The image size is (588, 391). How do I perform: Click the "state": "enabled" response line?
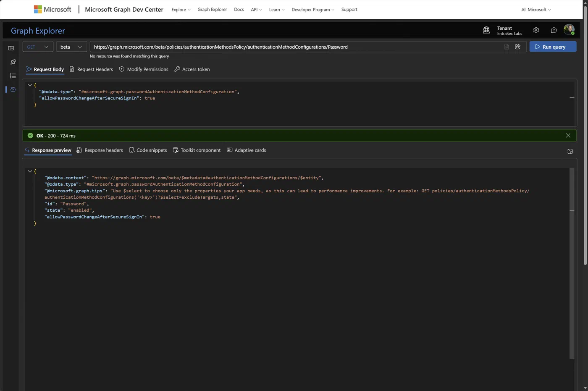[x=69, y=210]
